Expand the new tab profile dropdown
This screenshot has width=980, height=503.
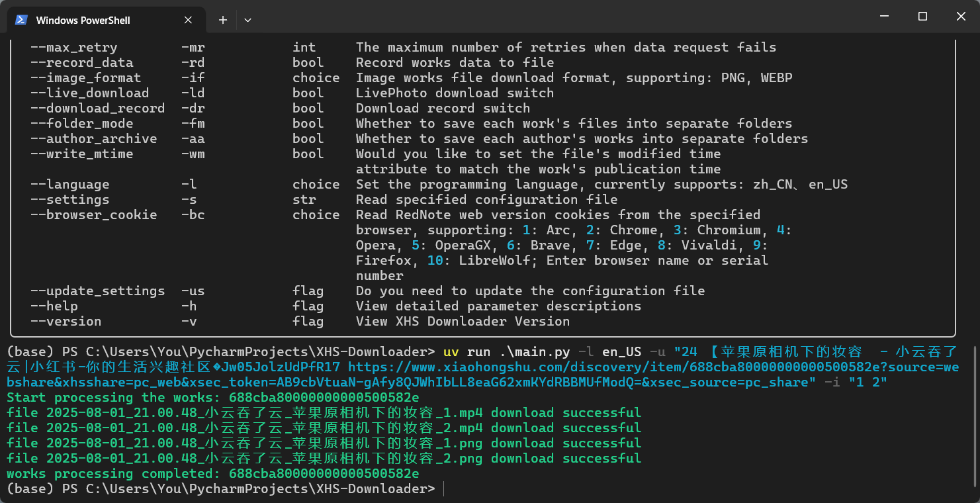tap(247, 20)
